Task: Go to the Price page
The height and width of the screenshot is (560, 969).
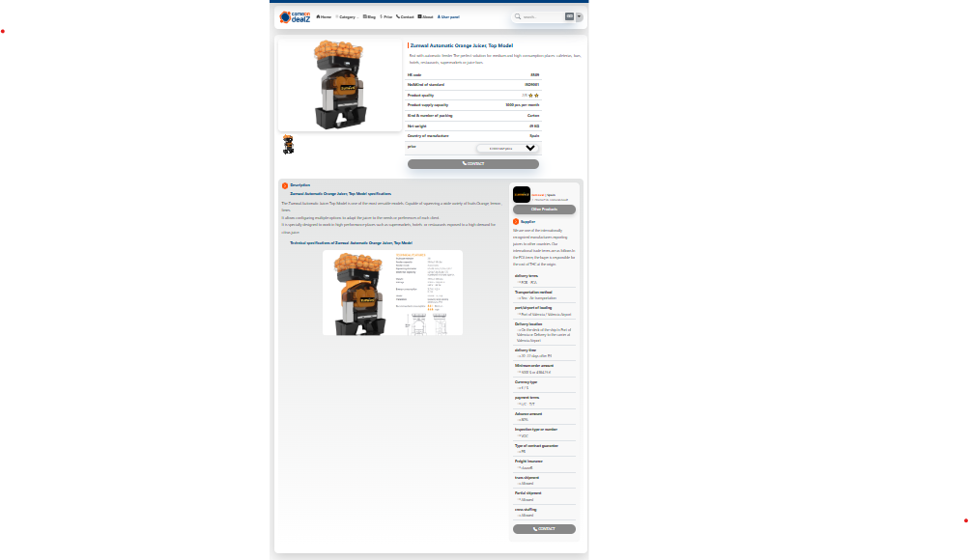Action: click(x=386, y=16)
